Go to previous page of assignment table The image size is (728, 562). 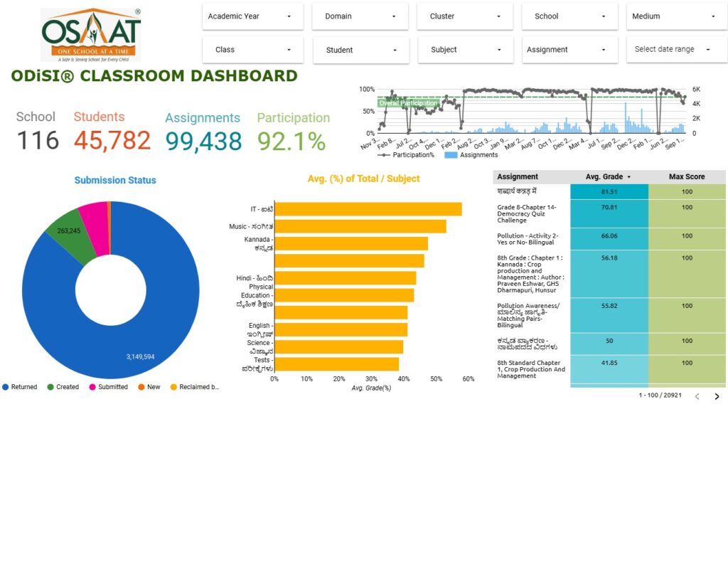point(697,396)
